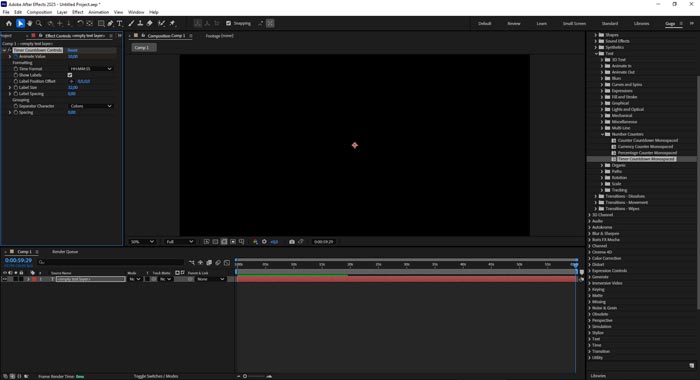The width and height of the screenshot is (700, 380).
Task: Click the Animate Value number
Action: 73,57
